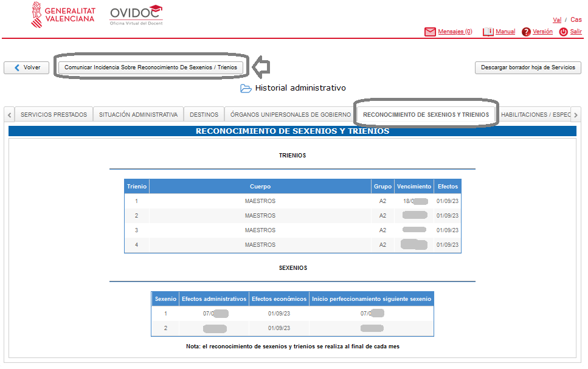588x369 pixels.
Task: Select the Destinos tab
Action: (x=204, y=114)
